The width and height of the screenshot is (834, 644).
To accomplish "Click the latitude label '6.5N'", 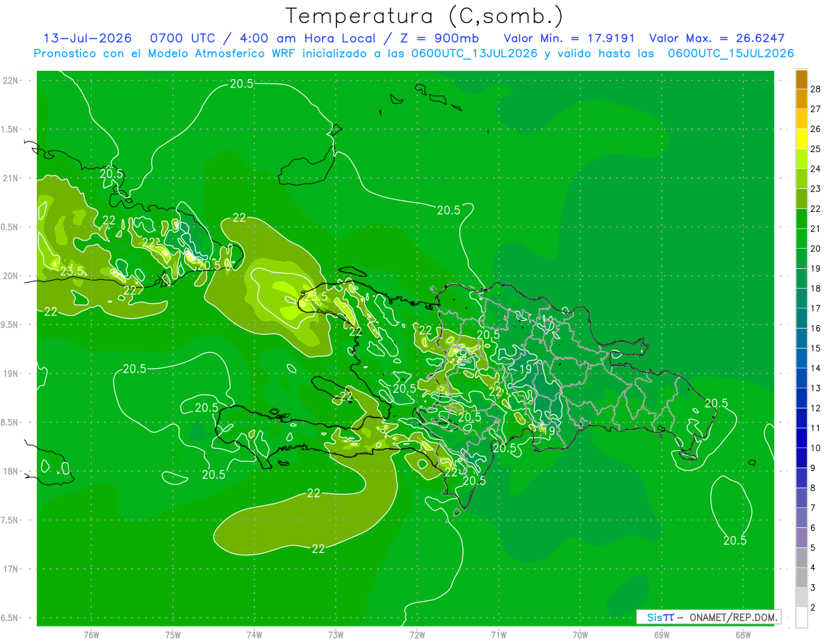I will click(10, 618).
